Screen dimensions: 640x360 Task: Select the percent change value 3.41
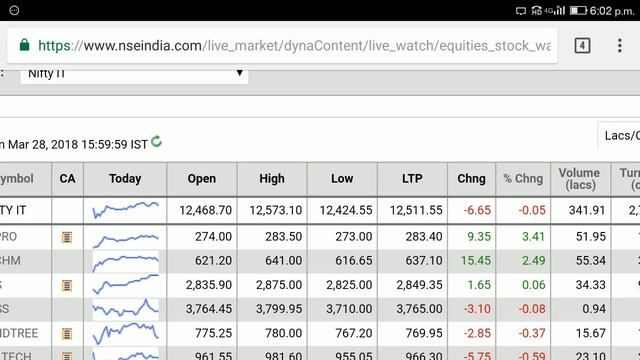tap(533, 237)
